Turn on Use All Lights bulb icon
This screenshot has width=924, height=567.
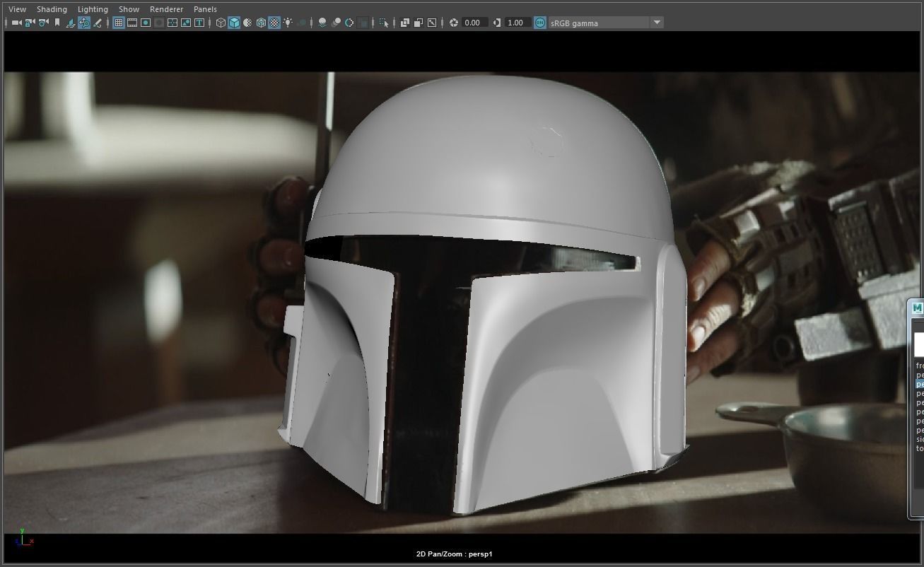coord(288,23)
